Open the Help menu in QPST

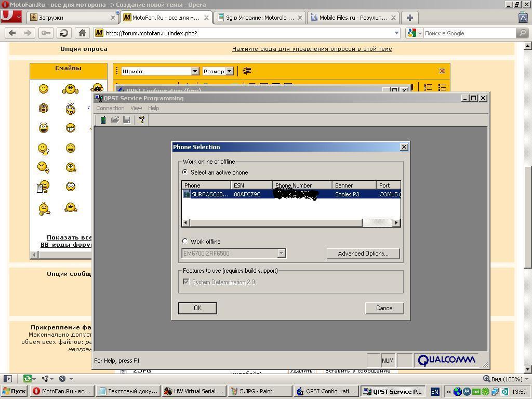(x=153, y=108)
